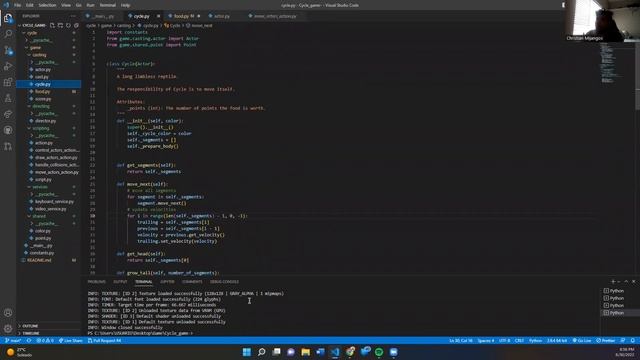This screenshot has height=360, width=640.
Task: Switch to the move_actors_action.py editor tab
Action: pos(275,16)
